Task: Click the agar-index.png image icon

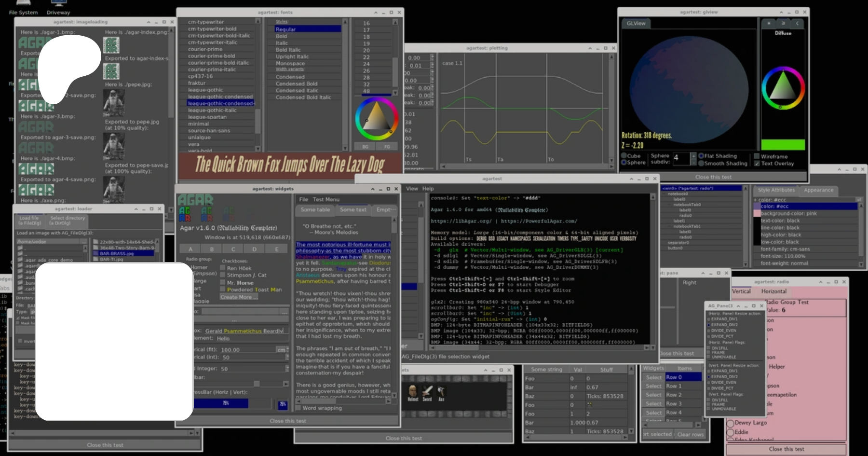Action: 111,45
